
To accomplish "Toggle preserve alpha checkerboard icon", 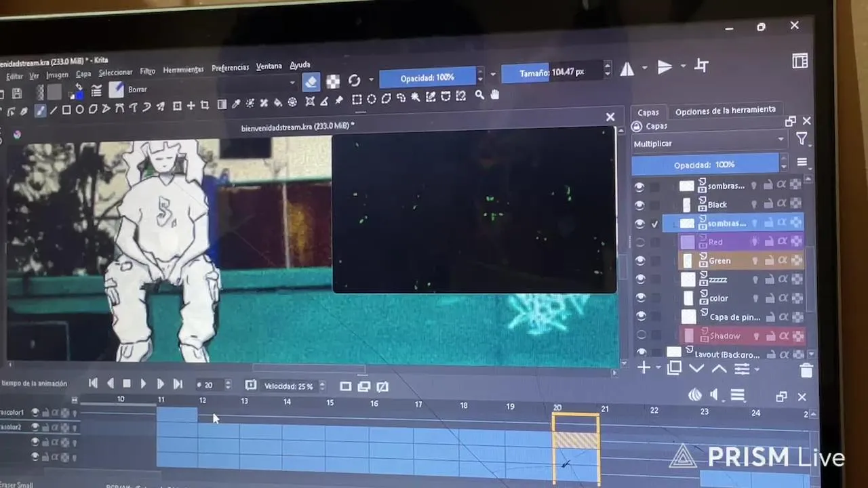I will tap(333, 81).
